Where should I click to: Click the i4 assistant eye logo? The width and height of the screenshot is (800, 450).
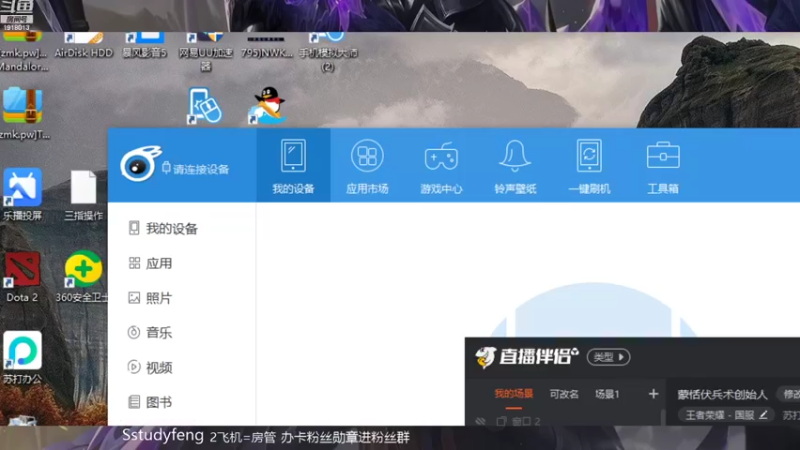point(140,164)
